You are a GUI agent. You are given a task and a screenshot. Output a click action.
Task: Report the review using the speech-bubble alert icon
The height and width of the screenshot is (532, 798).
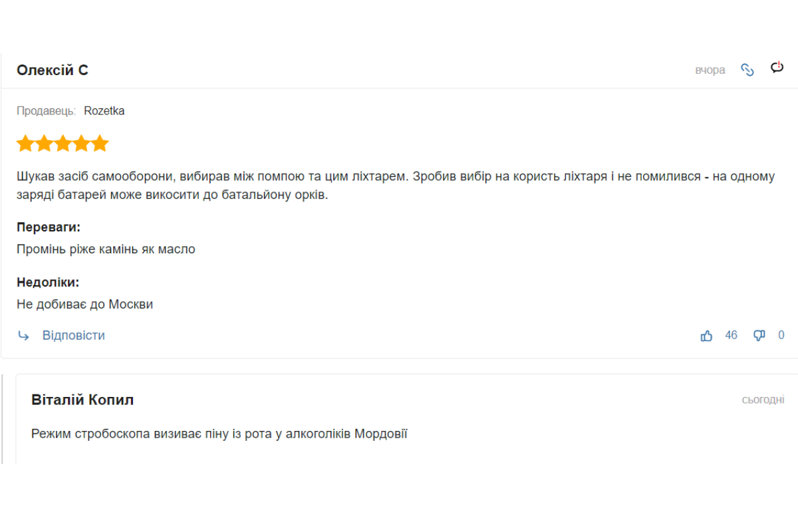coord(777,67)
